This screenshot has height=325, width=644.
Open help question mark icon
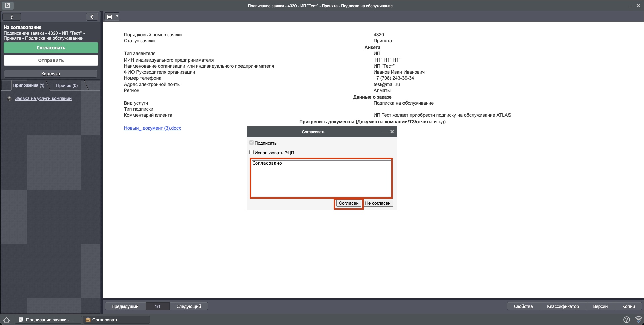(626, 320)
